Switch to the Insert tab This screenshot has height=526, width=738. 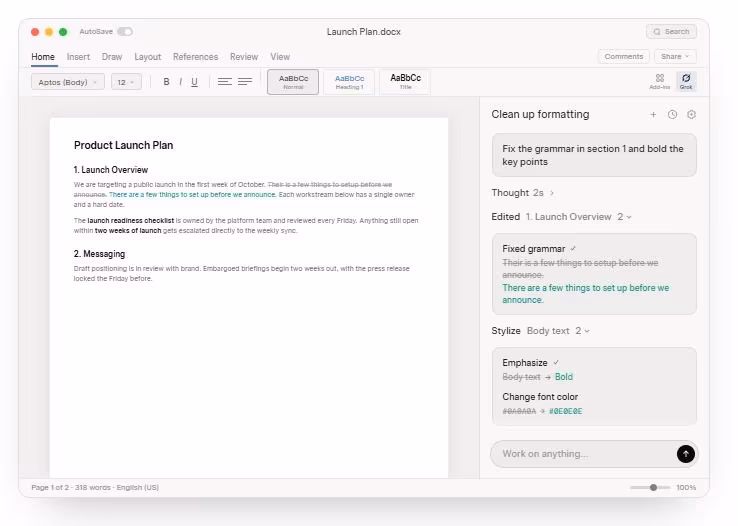(x=78, y=56)
